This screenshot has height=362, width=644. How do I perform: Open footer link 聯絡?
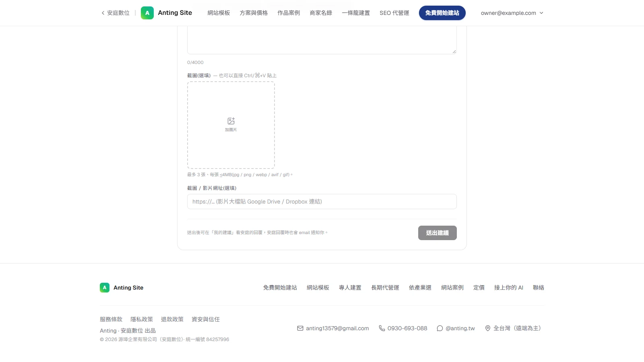pyautogui.click(x=539, y=288)
